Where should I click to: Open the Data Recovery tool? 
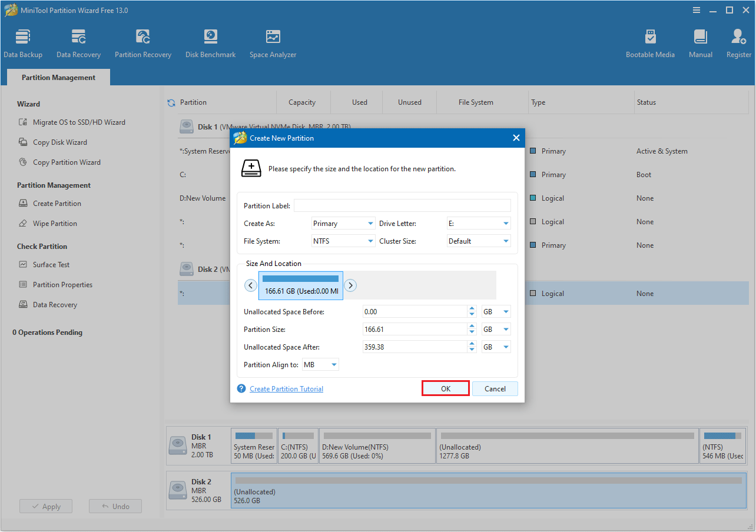(78, 42)
